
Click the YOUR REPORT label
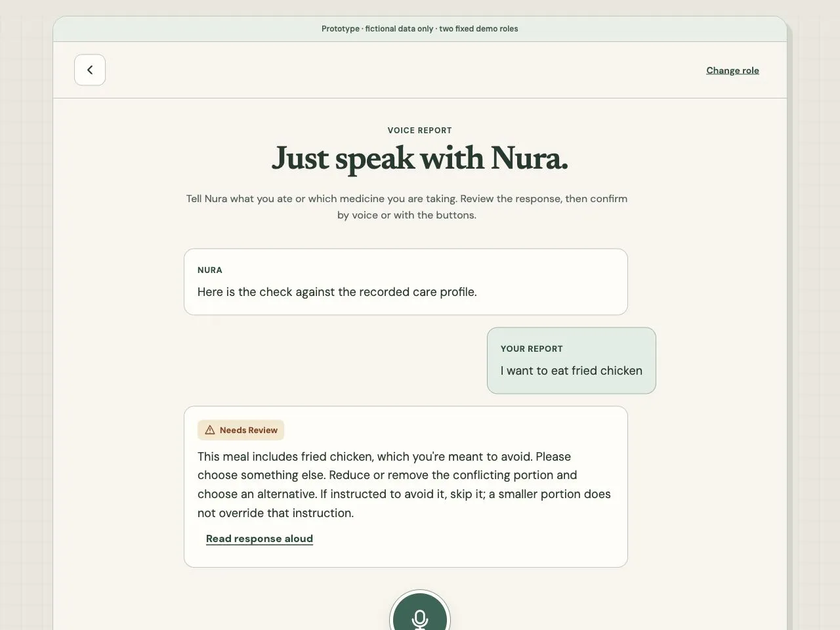coord(532,349)
